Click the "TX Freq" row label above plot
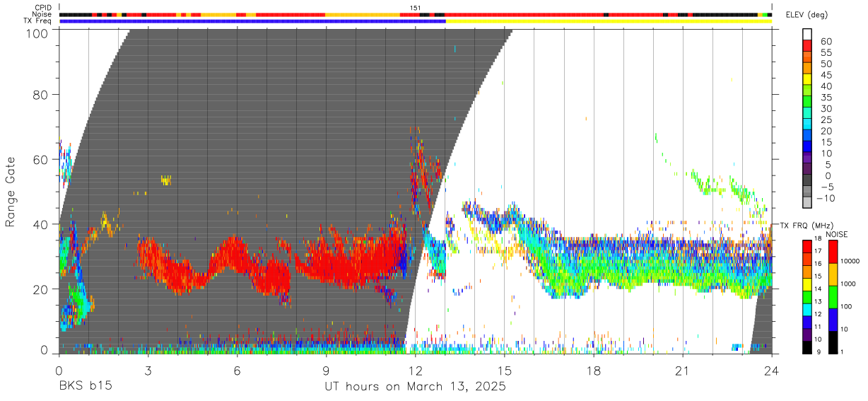 click(38, 21)
